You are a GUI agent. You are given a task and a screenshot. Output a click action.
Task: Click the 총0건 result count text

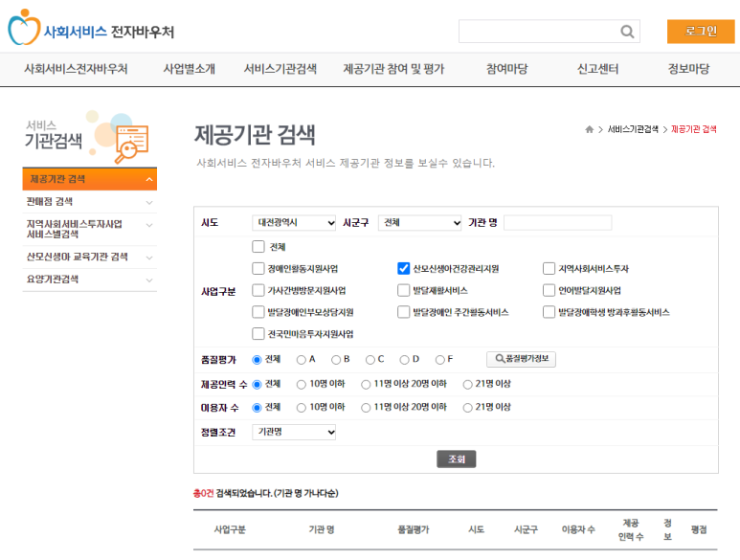204,494
